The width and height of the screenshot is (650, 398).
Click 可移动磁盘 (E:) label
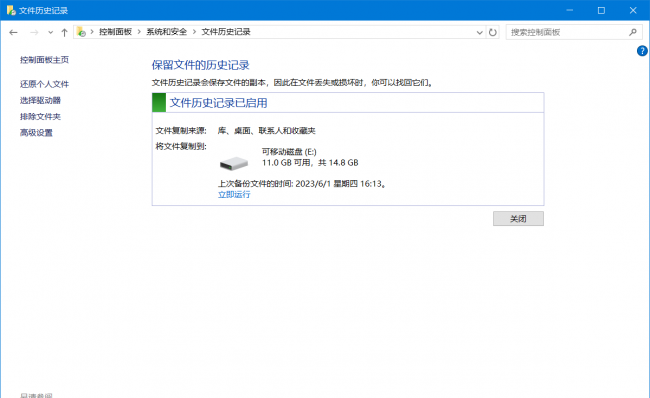pos(289,152)
